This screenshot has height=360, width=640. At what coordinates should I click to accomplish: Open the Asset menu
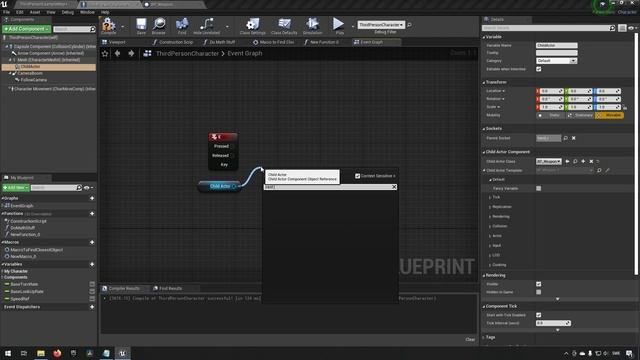click(35, 12)
